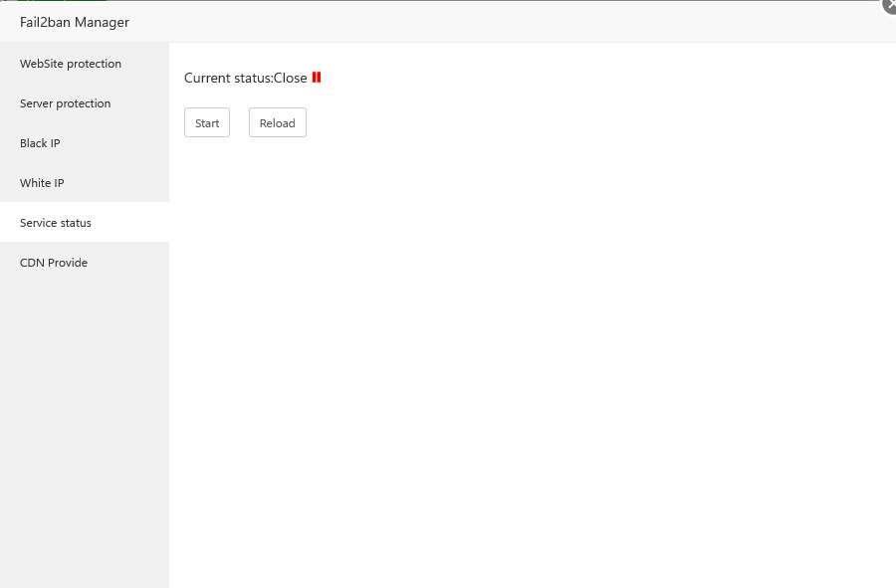Close the Fail2ban Manager dialog

pos(890,5)
